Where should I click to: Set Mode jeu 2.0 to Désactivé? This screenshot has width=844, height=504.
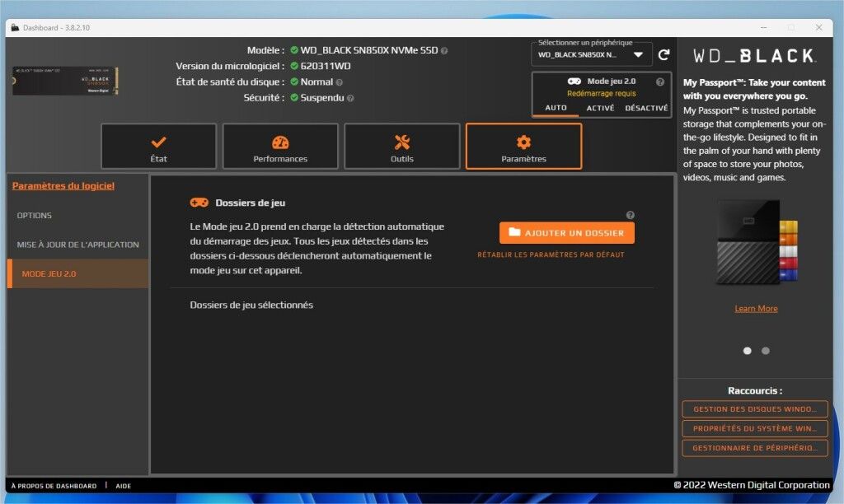click(x=646, y=108)
